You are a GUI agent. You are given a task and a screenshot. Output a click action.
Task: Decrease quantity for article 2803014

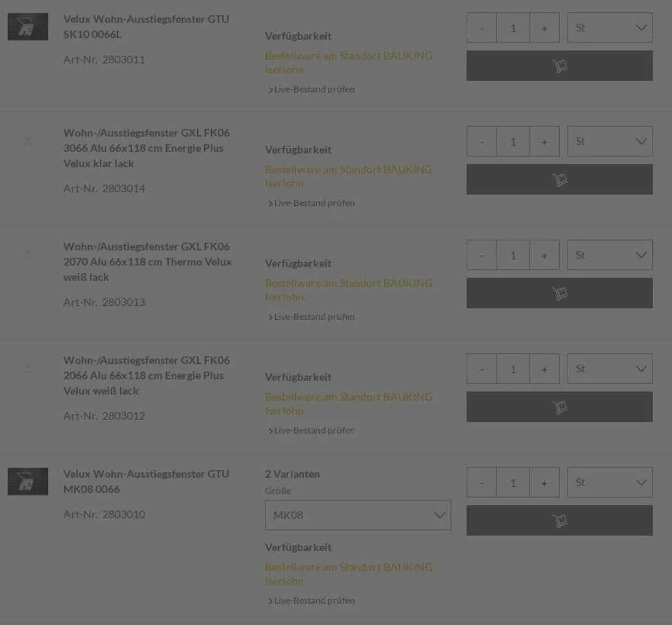[482, 142]
